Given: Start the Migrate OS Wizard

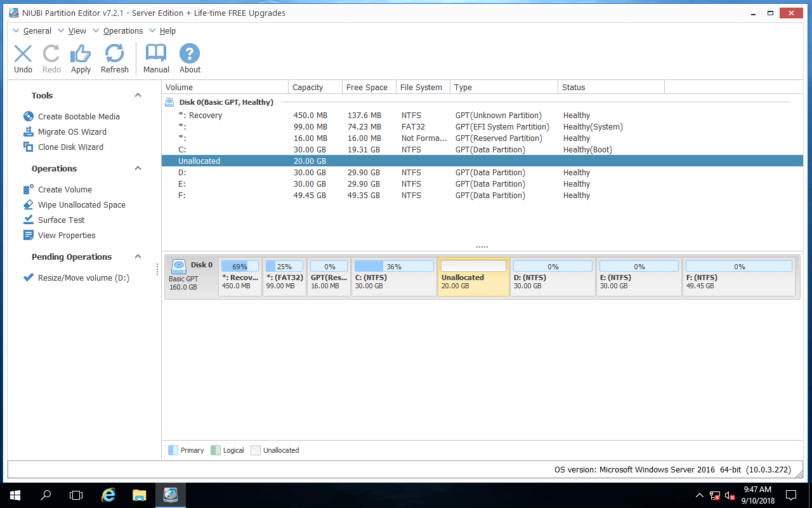Looking at the screenshot, I should tap(72, 132).
